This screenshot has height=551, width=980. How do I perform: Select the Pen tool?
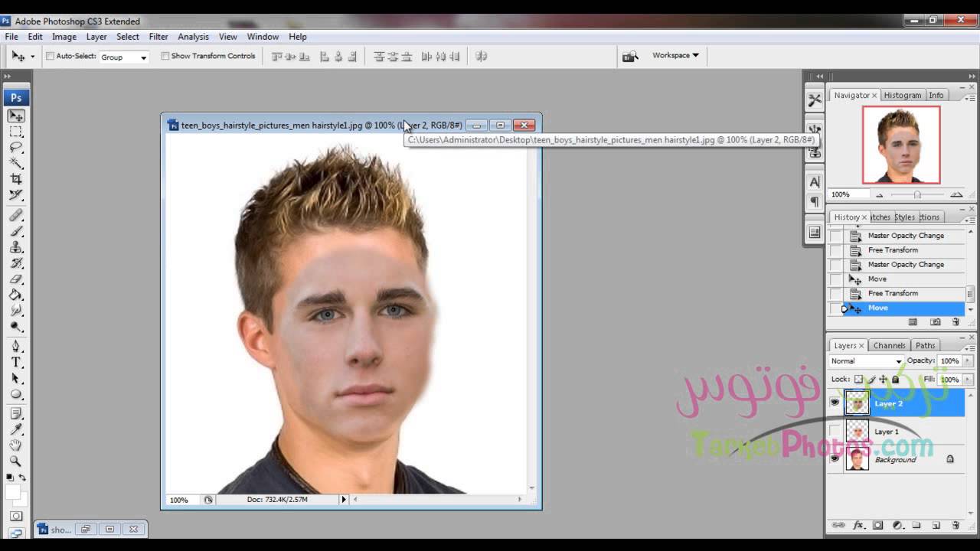(x=16, y=347)
